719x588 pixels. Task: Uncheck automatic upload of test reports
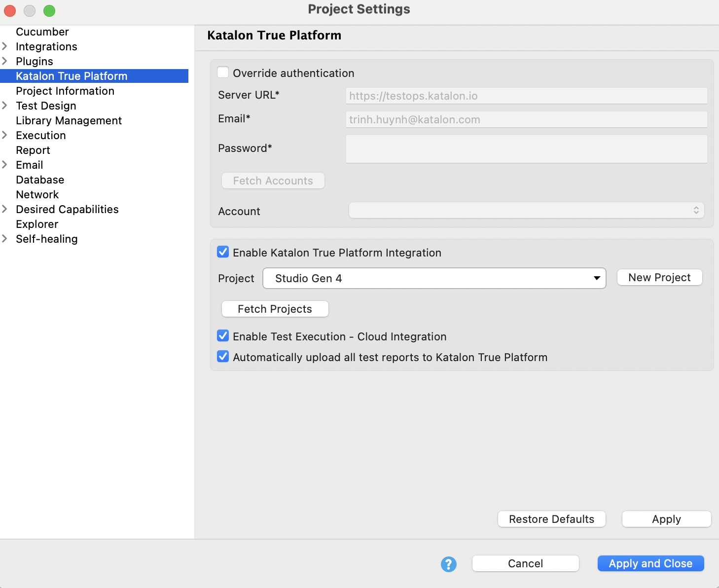tap(223, 356)
